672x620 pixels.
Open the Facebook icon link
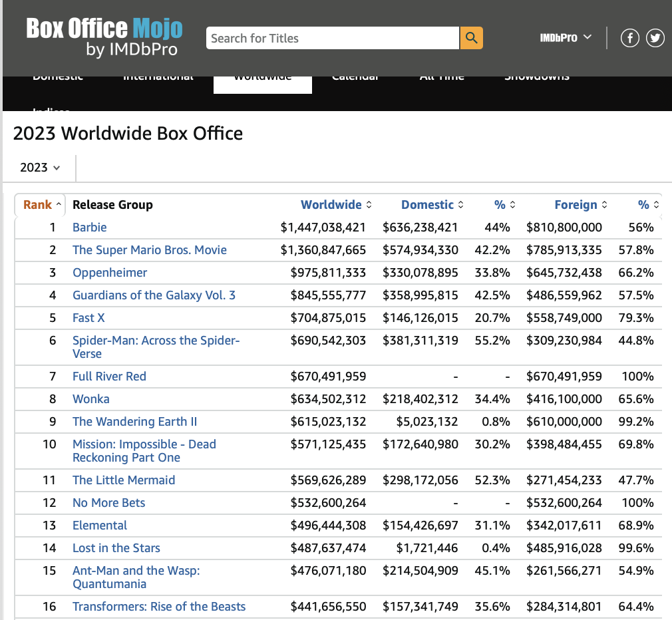click(x=629, y=38)
